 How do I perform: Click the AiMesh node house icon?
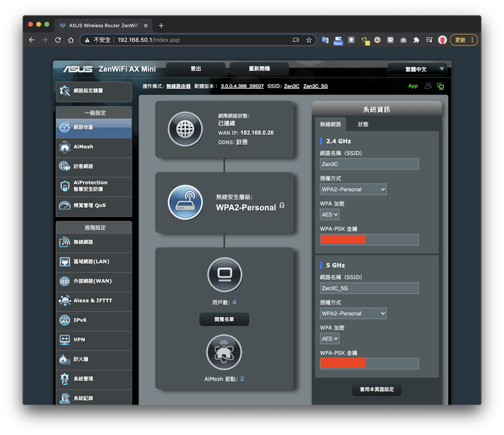(x=224, y=352)
